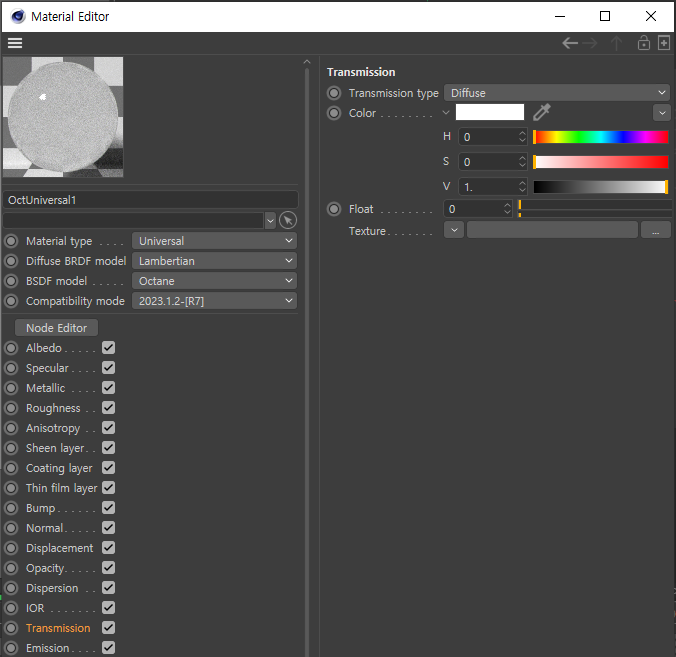Disable the Bump channel checkbox

click(109, 507)
